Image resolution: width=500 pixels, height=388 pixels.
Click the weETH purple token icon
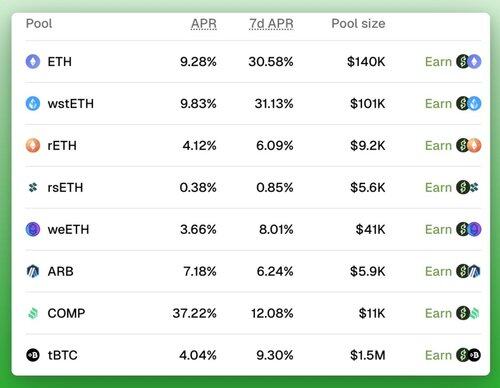pyautogui.click(x=33, y=229)
